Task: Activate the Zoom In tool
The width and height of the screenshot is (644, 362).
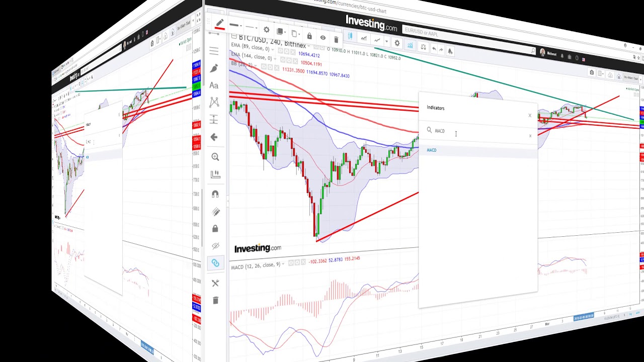Action: 215,157
